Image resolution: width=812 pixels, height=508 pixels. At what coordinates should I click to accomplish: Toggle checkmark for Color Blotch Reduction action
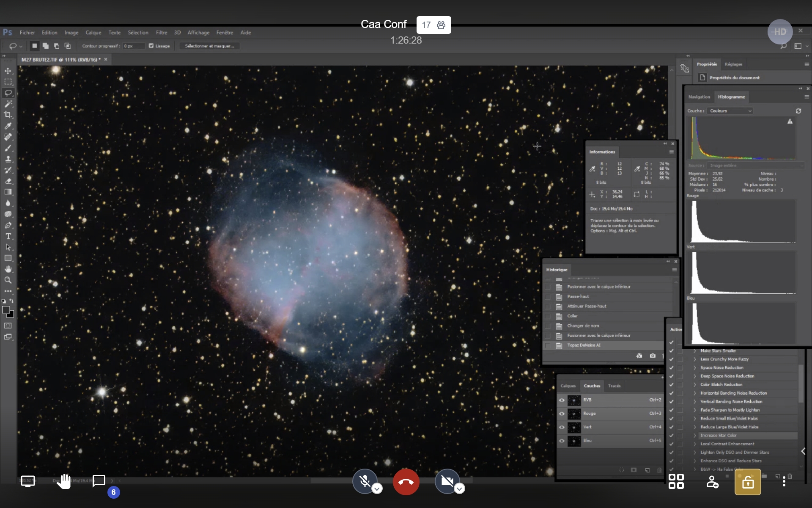pos(671,384)
